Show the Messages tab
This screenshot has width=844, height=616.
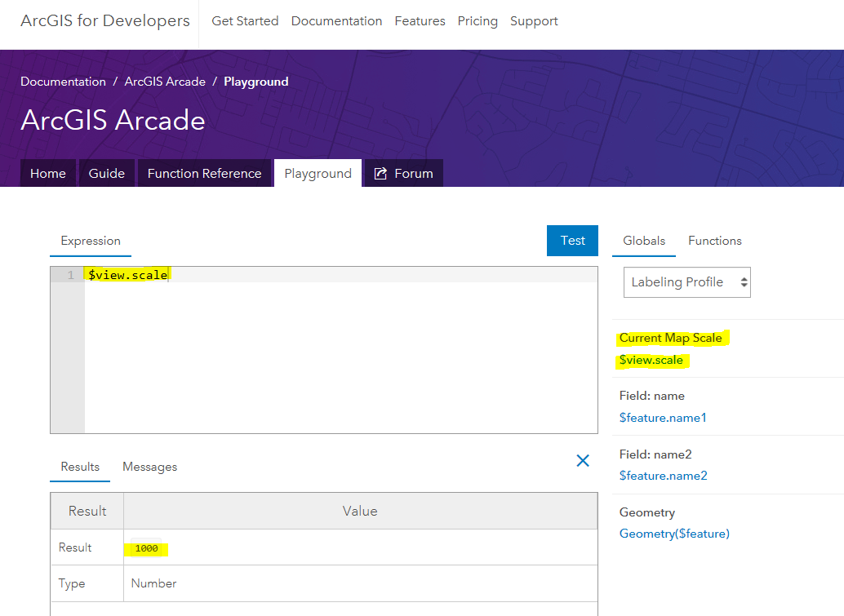pyautogui.click(x=149, y=467)
